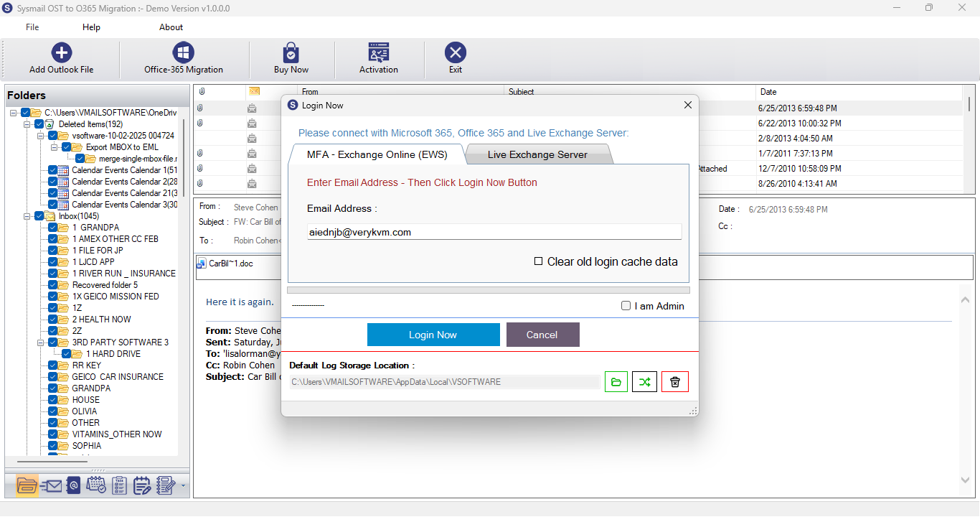
Task: Open the contacts address book icon
Action: pyautogui.click(x=73, y=485)
